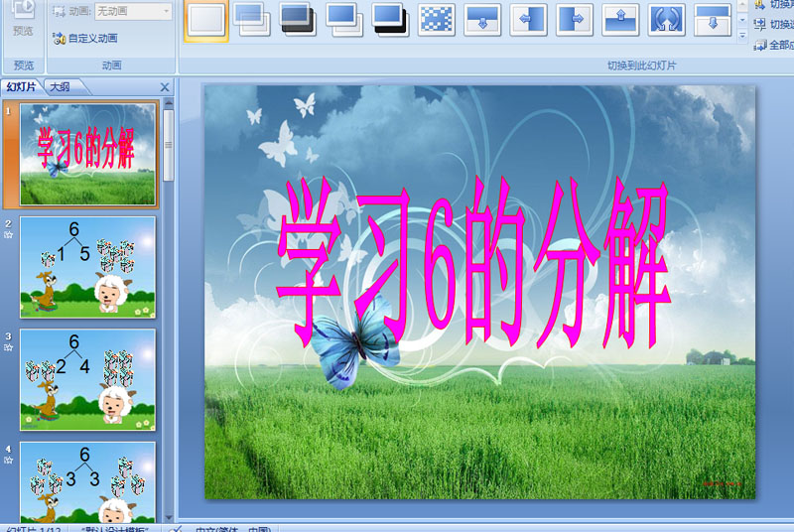Open the 自定义动画 custom animation pane
Screen dimensions: 794x532
85,38
